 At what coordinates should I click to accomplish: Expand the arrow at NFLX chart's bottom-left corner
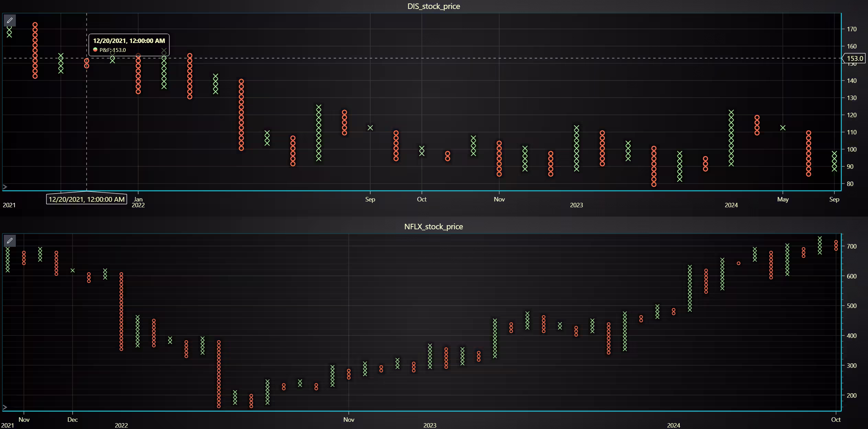pyautogui.click(x=5, y=407)
